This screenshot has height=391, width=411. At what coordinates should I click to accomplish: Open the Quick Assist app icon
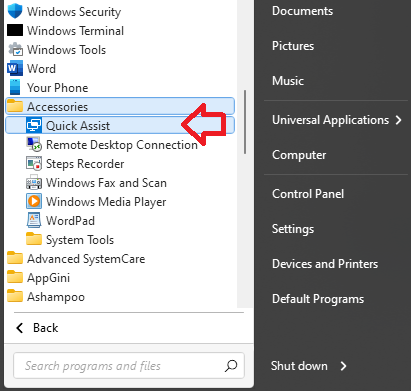pos(34,126)
